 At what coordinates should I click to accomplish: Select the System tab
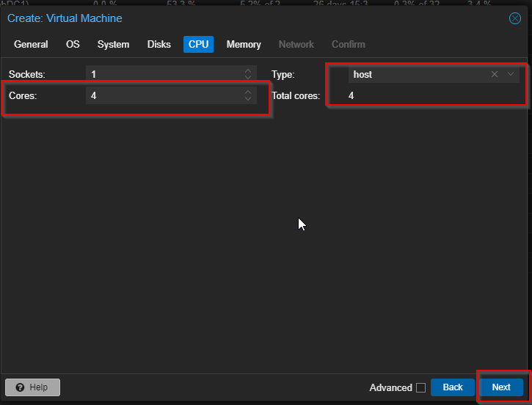pyautogui.click(x=113, y=45)
